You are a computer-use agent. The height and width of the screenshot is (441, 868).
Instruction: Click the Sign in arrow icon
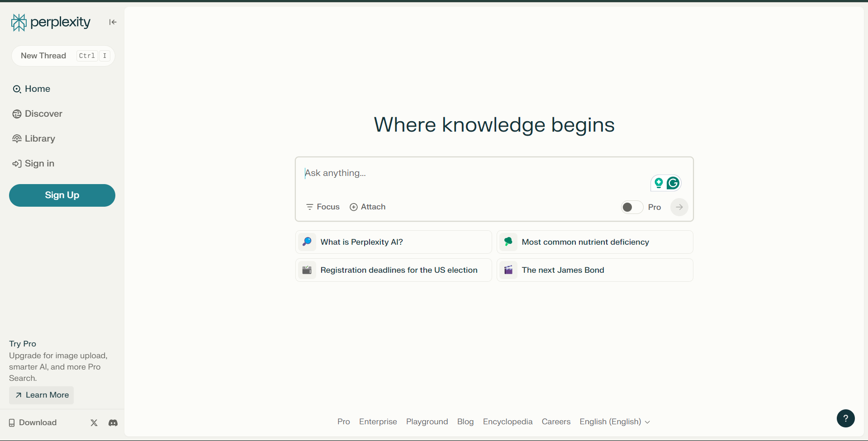point(17,164)
